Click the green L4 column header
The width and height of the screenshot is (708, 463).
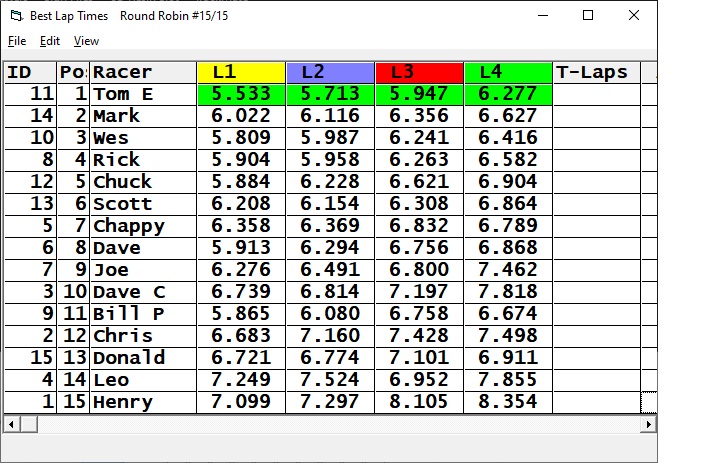pyautogui.click(x=508, y=72)
